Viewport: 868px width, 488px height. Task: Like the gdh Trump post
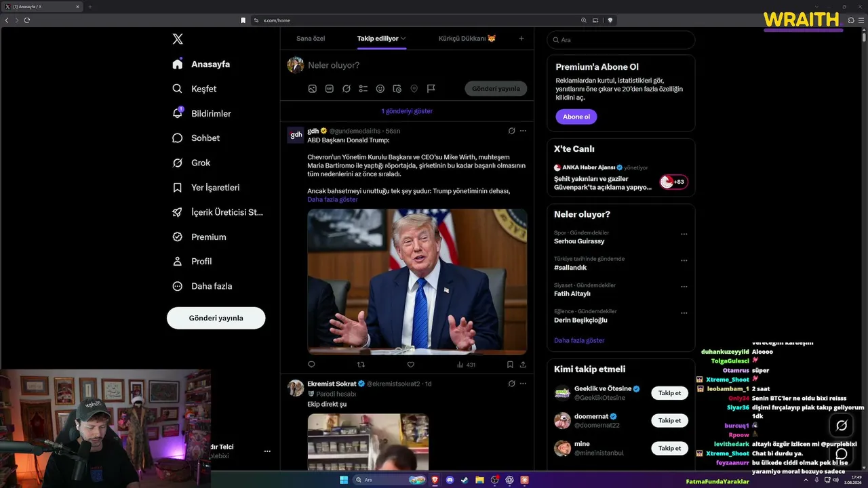[411, 365]
